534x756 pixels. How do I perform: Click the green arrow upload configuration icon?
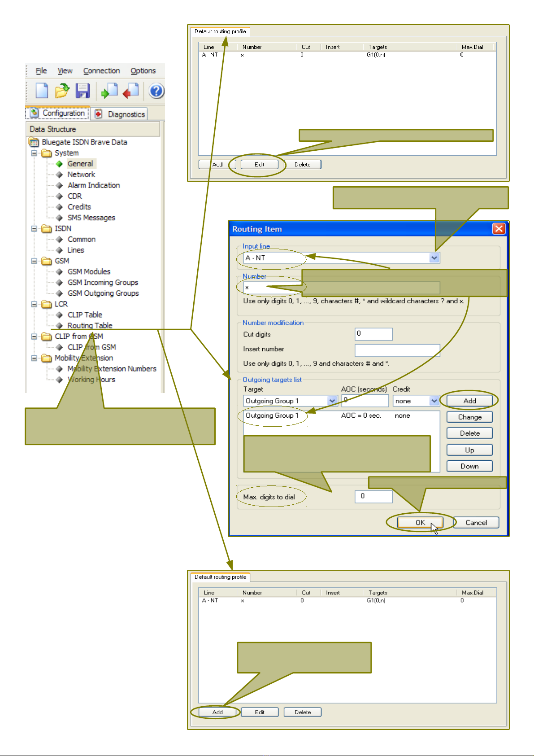click(x=109, y=91)
